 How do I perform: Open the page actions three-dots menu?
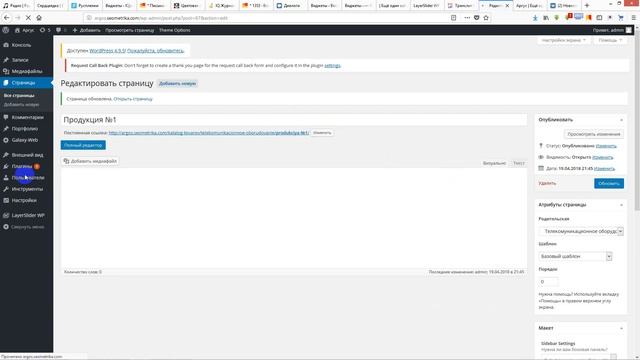click(467, 18)
